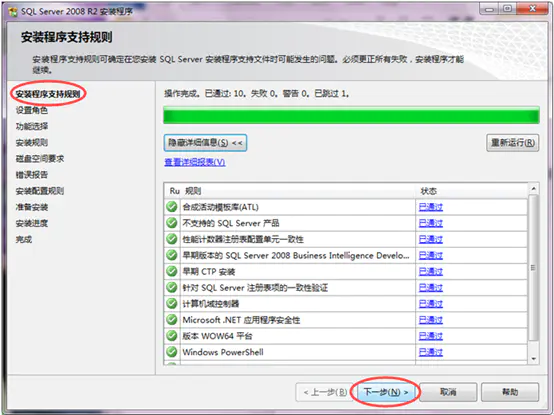
Task: Collapse details with 隐藏详细信息(S) button
Action: [205, 143]
